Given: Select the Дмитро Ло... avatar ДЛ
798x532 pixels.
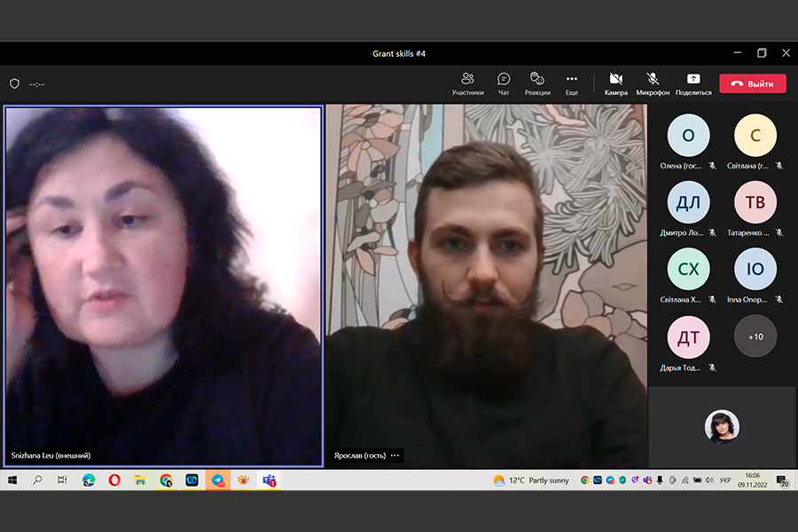Looking at the screenshot, I should 688,202.
